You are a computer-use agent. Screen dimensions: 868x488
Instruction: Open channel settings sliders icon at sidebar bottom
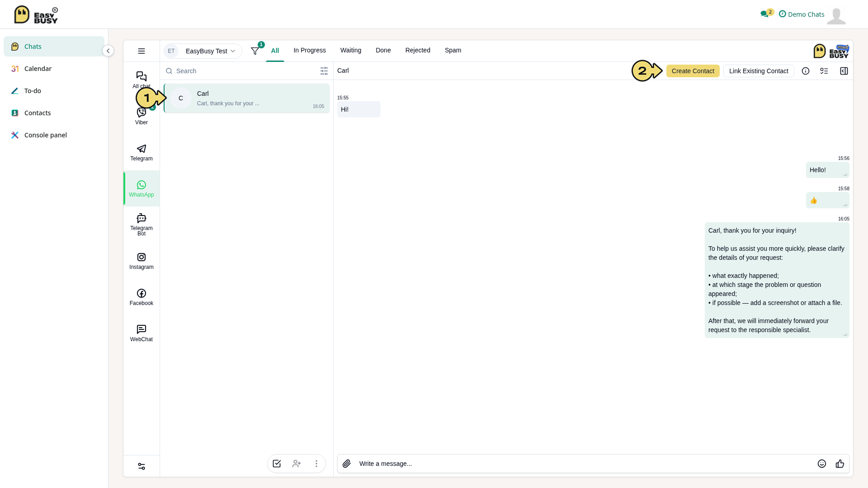click(142, 466)
